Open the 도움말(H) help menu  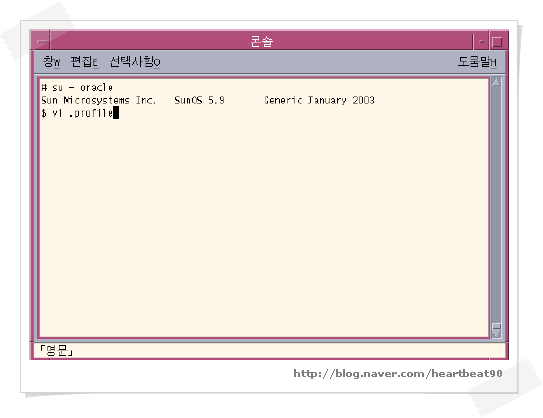coord(477,62)
